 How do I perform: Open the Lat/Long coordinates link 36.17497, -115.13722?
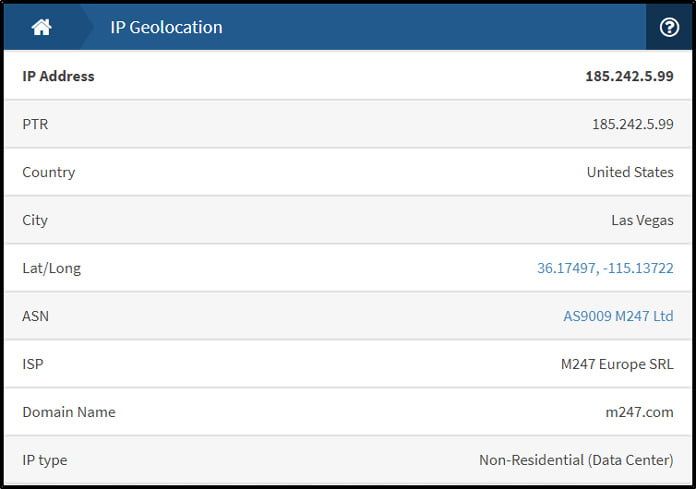(x=605, y=268)
